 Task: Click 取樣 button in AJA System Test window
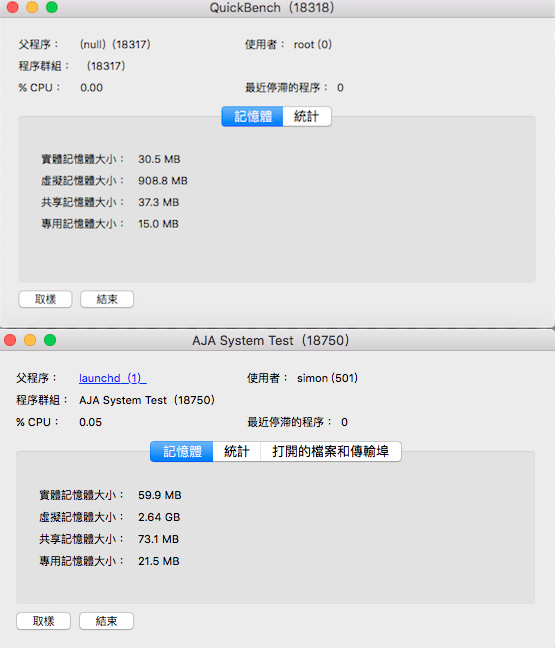click(x=43, y=621)
